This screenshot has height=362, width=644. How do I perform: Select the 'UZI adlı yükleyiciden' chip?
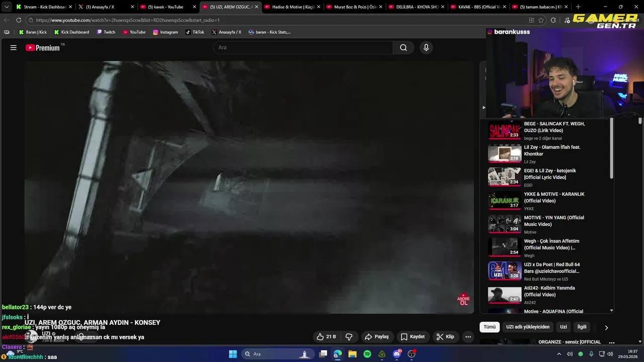pyautogui.click(x=528, y=327)
